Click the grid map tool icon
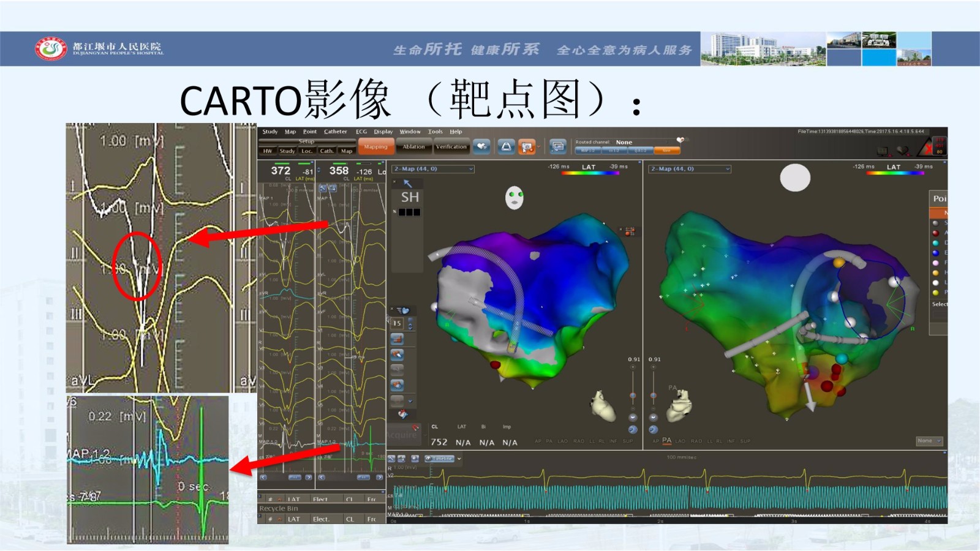 click(x=397, y=339)
